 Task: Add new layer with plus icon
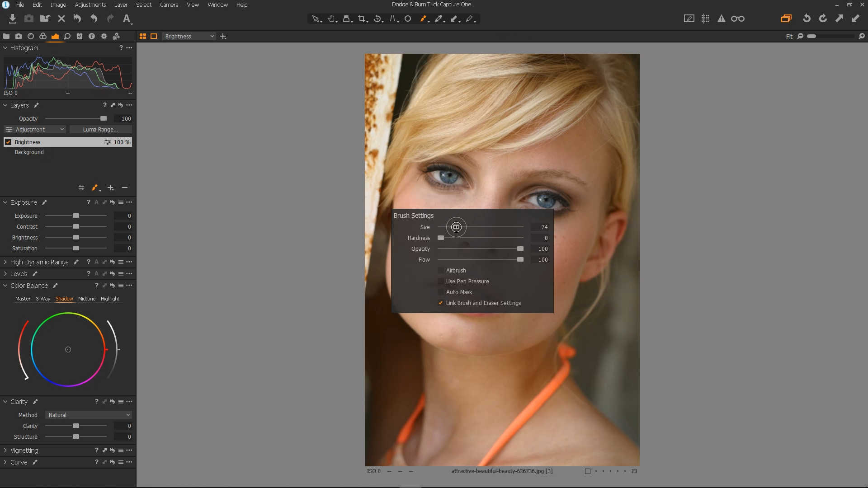[110, 188]
